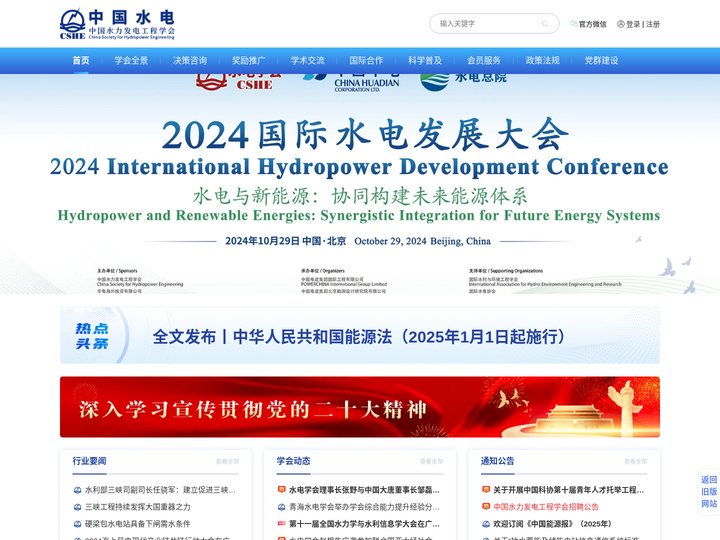Open news 青海水电学会举办学会综合能力提升经验分
The image size is (720, 540).
(x=364, y=507)
